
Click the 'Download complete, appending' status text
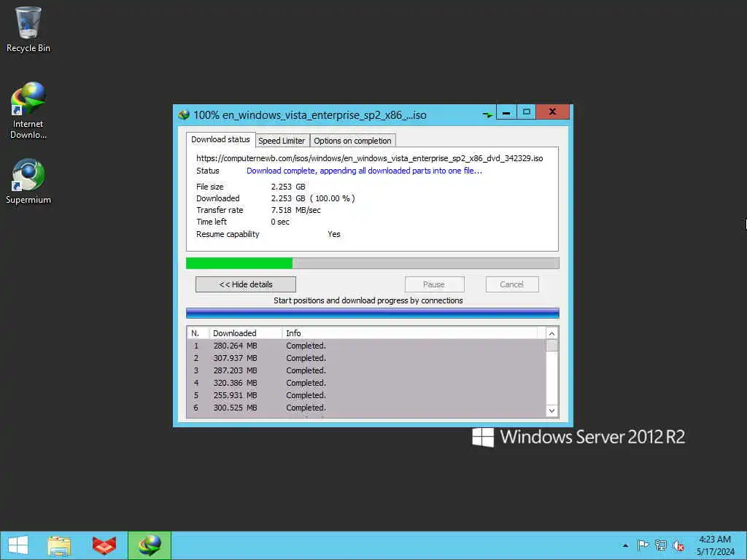[365, 171]
